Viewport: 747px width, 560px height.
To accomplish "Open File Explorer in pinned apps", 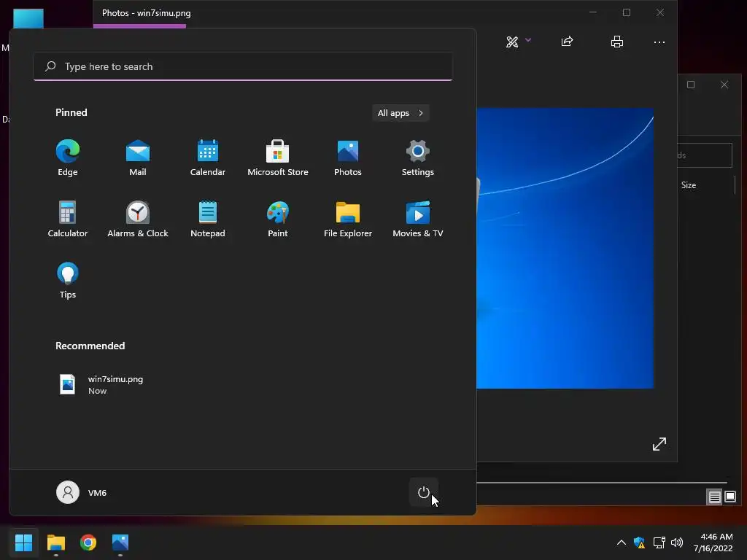I will click(348, 219).
